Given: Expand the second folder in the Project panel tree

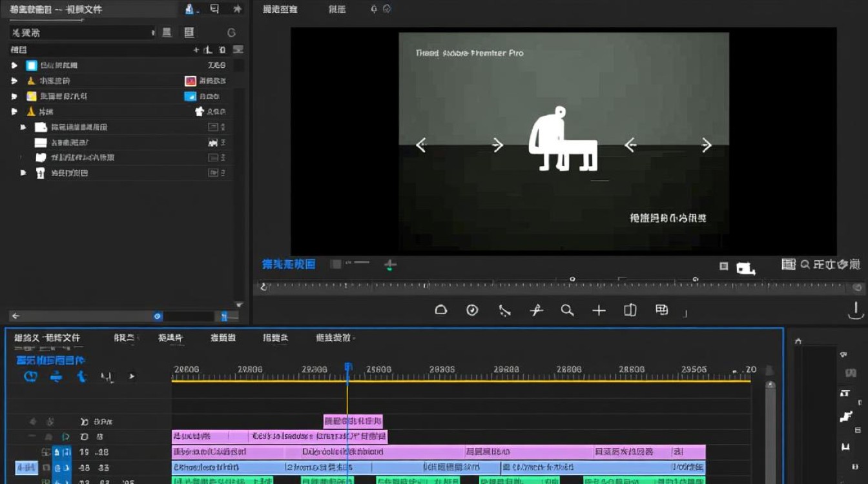Looking at the screenshot, I should pos(15,80).
